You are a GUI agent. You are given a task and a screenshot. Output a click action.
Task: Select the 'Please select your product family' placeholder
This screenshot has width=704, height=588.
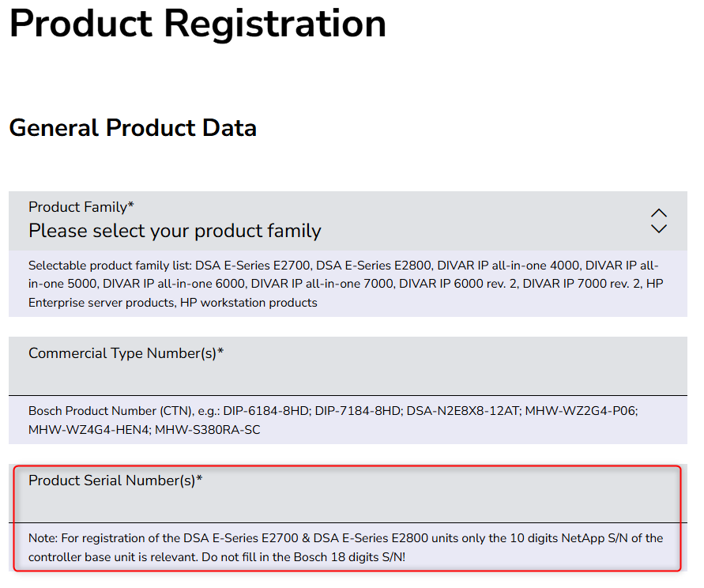tap(175, 232)
